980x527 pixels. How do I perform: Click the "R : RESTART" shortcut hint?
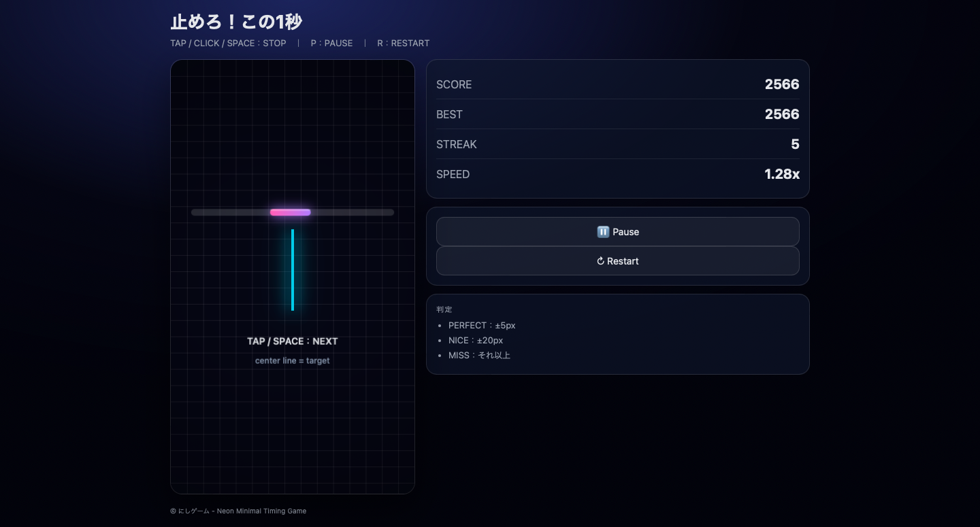click(403, 43)
